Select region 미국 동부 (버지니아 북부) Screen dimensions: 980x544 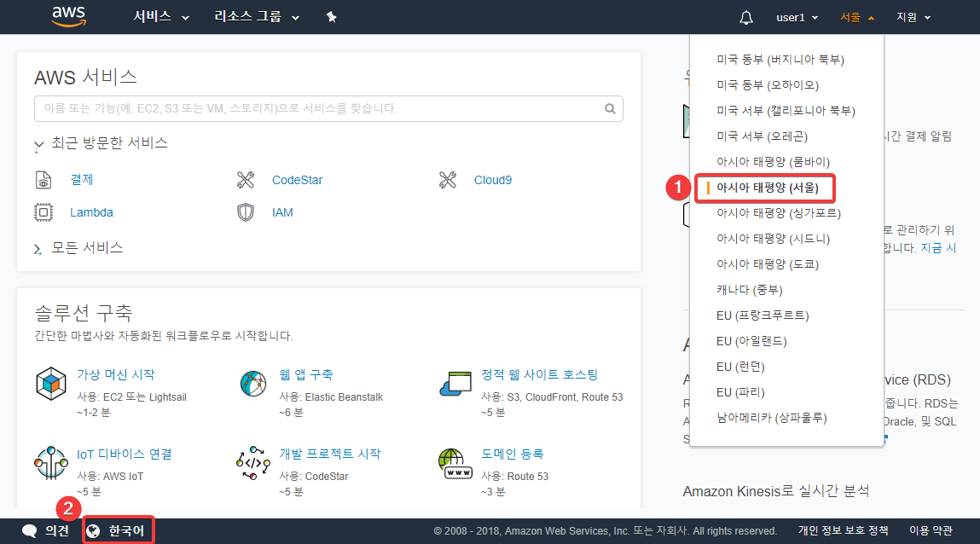click(x=780, y=60)
